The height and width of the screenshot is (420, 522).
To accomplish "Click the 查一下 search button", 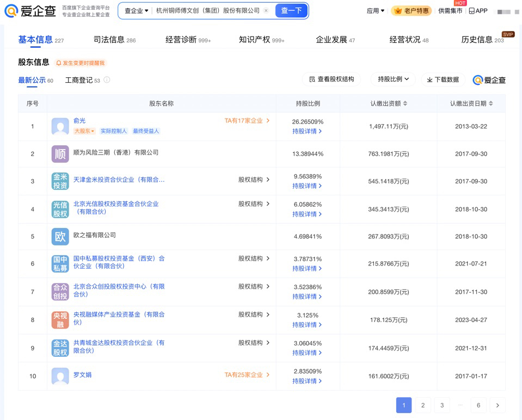I will pyautogui.click(x=291, y=11).
